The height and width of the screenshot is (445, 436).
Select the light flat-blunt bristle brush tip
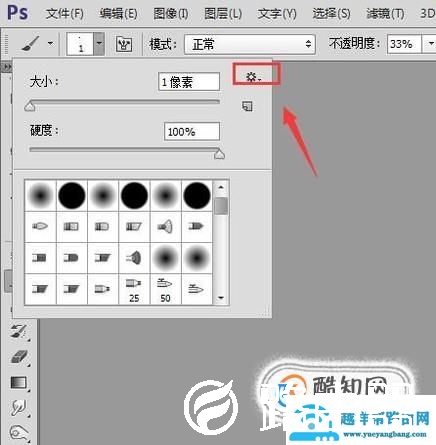[71, 227]
